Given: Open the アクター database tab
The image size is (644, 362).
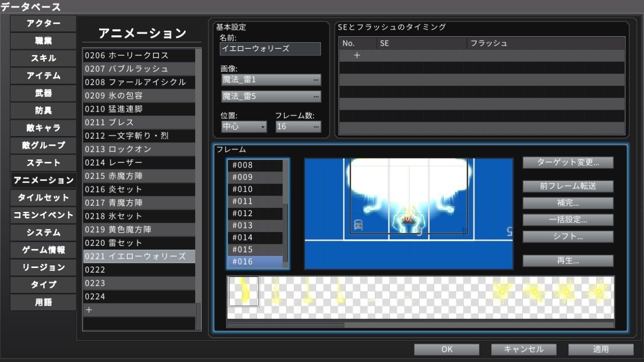Looking at the screenshot, I should click(43, 23).
